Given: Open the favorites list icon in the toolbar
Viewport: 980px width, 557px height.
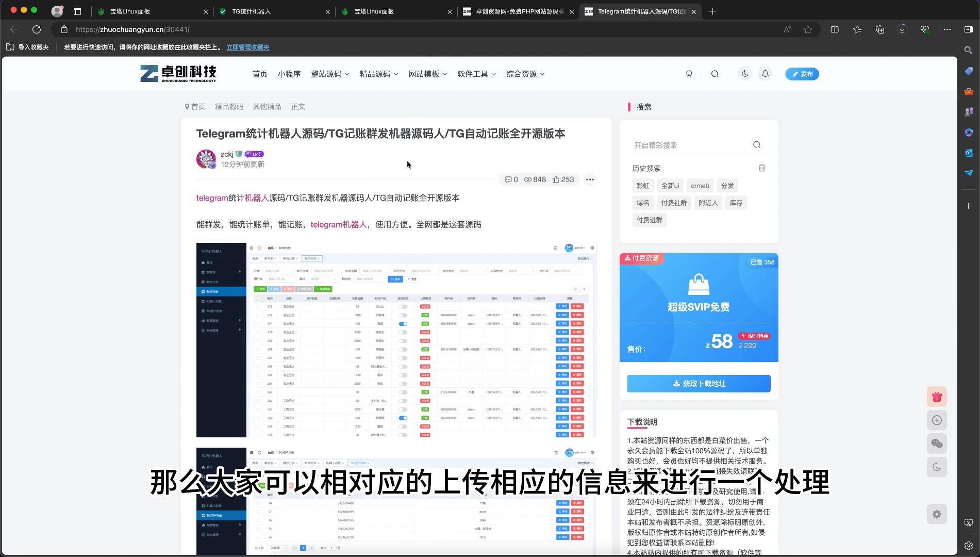Looking at the screenshot, I should tap(857, 29).
